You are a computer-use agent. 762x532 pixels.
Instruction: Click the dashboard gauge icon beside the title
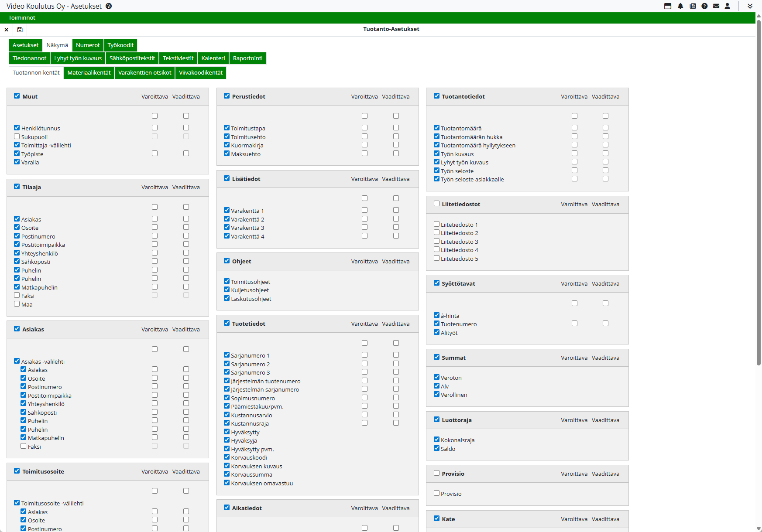coord(109,6)
